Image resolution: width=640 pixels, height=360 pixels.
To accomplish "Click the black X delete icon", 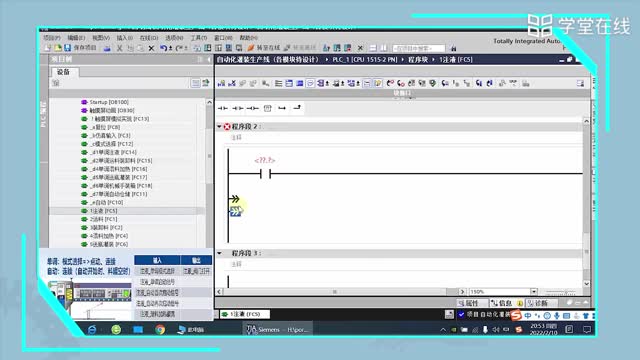I will tap(151, 48).
